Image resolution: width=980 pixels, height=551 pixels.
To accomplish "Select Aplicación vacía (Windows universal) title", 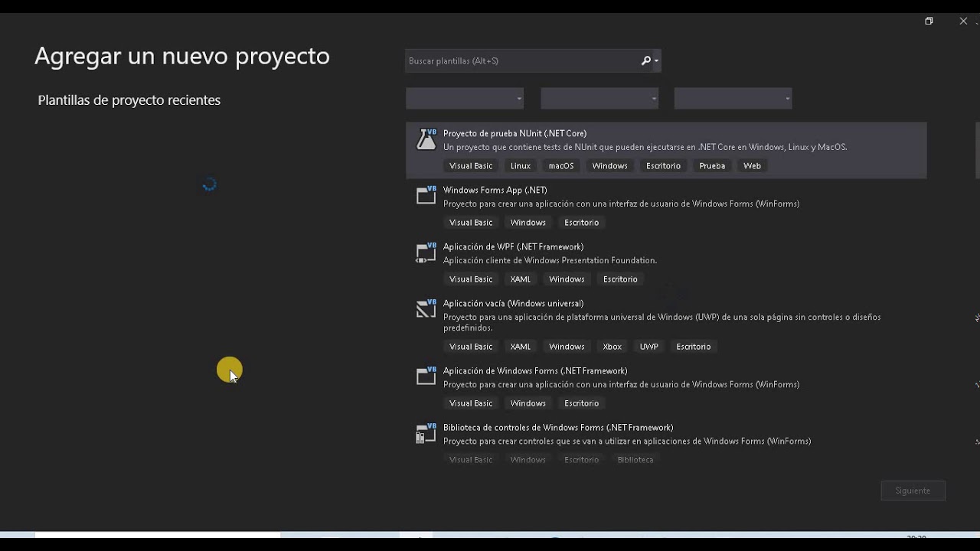I will (514, 303).
